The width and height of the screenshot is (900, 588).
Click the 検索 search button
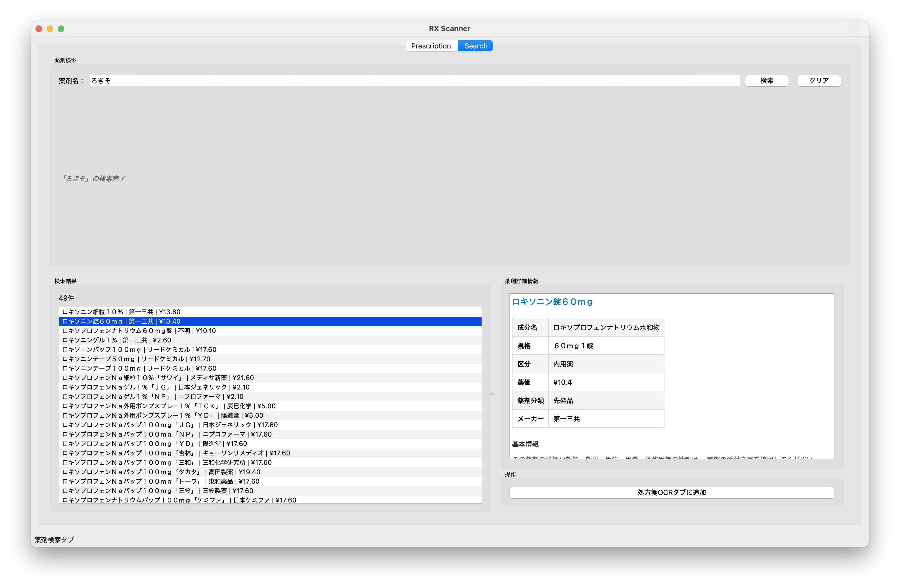(766, 81)
